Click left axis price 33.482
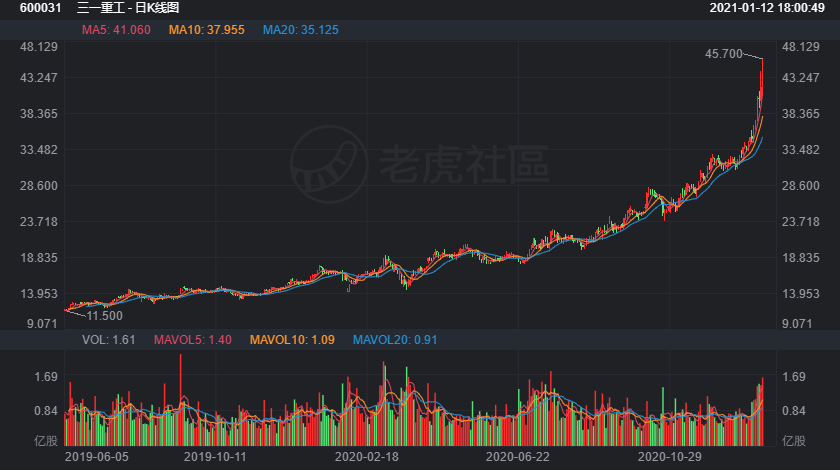The height and width of the screenshot is (470, 840). pyautogui.click(x=39, y=150)
